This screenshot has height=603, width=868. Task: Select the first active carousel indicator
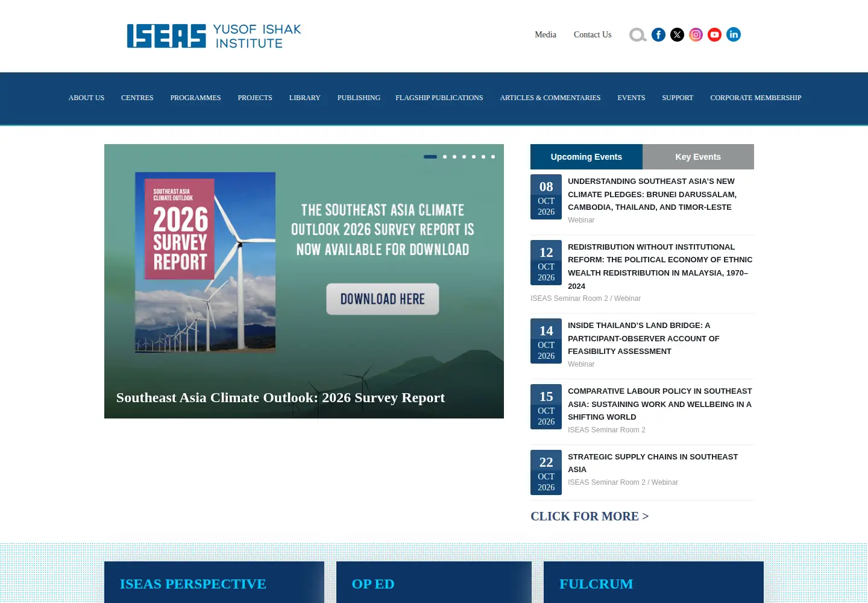430,157
